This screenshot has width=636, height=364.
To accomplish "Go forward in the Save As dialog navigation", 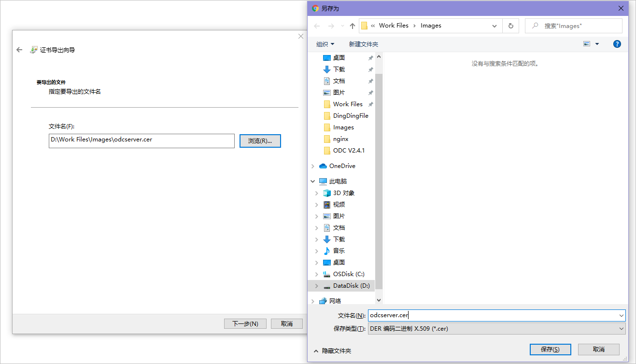I will (331, 26).
